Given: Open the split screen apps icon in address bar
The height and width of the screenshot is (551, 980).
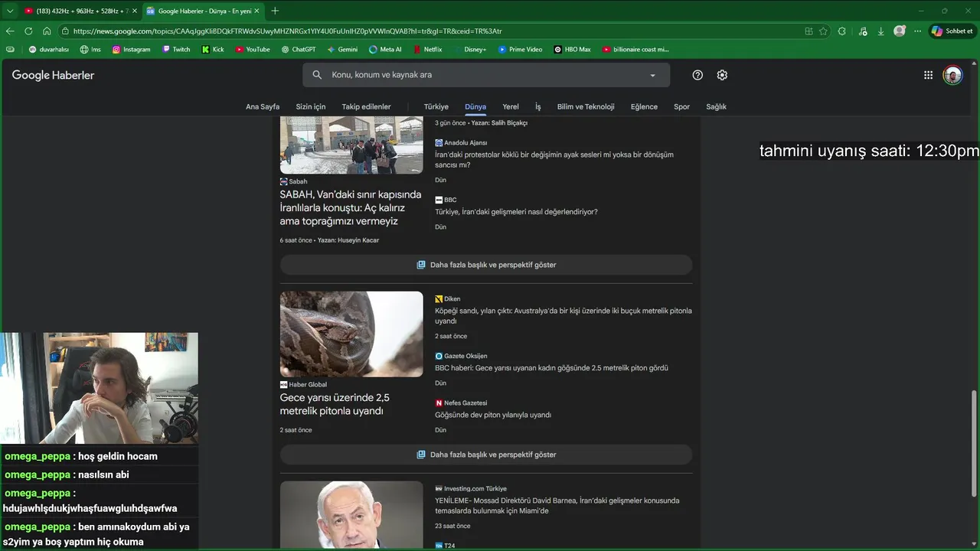Looking at the screenshot, I should click(x=808, y=31).
